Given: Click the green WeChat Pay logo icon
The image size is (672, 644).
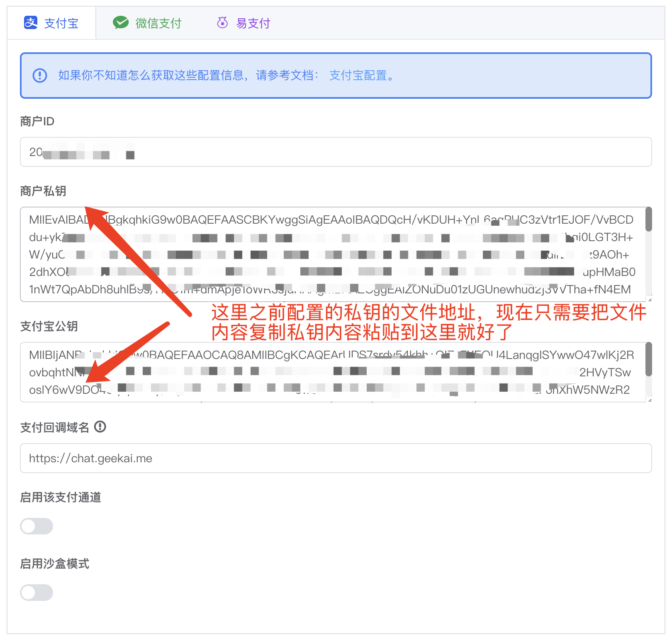Looking at the screenshot, I should 121,23.
